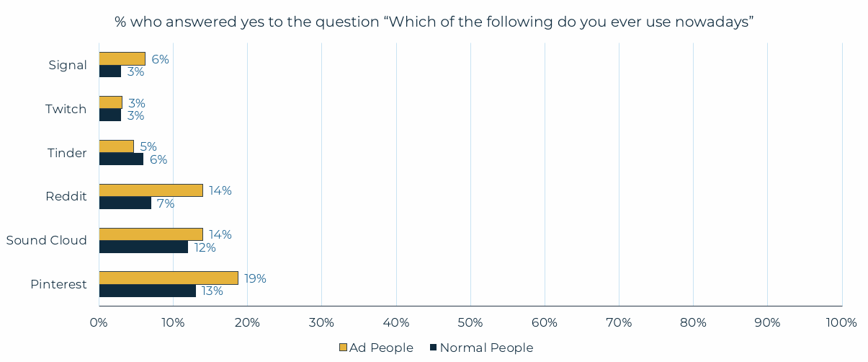This screenshot has width=868, height=362.
Task: Click the Reddit Normal People bar
Action: pos(125,203)
